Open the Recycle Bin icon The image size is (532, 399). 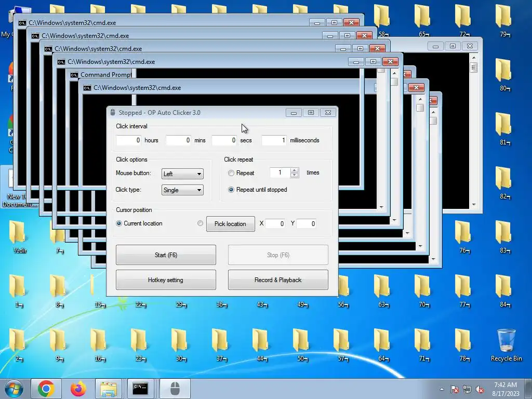coord(506,344)
